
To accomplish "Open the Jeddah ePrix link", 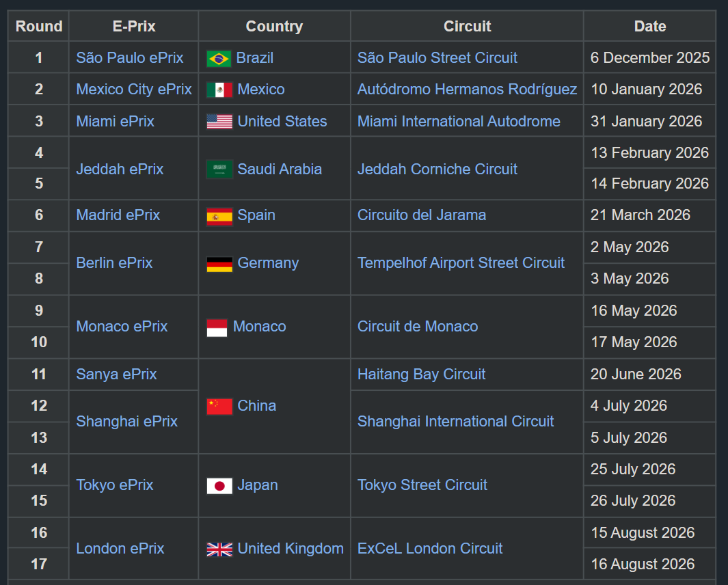I will pyautogui.click(x=120, y=169).
